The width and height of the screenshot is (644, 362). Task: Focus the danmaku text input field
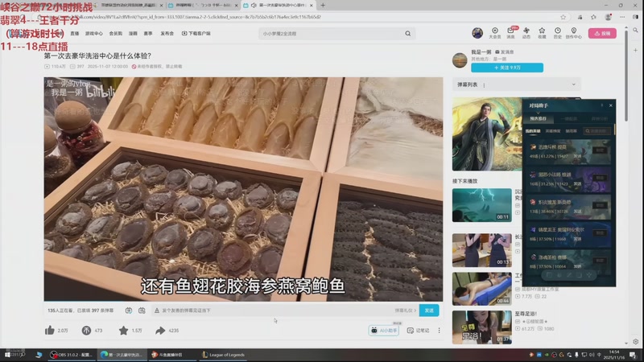275,311
